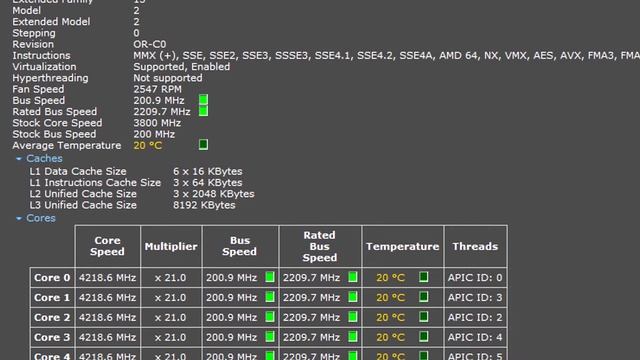Click Core 3 temperature indicator square
The height and width of the screenshot is (360, 640).
[x=424, y=337]
